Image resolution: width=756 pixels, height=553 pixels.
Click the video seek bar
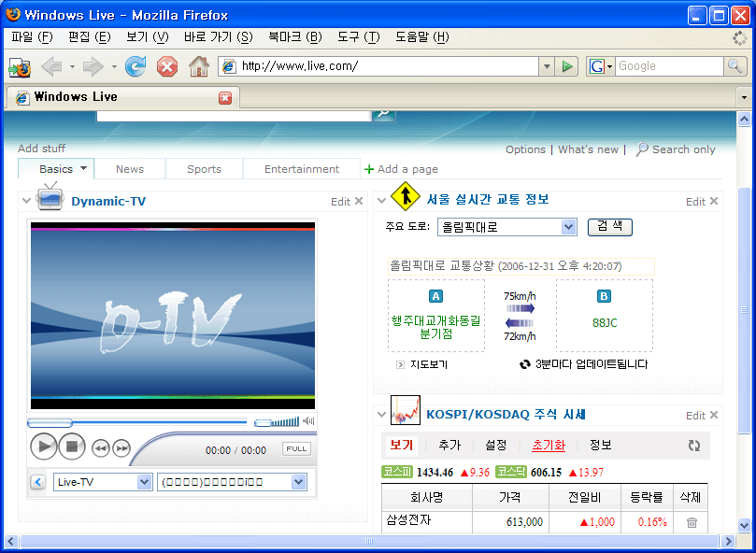[140, 422]
